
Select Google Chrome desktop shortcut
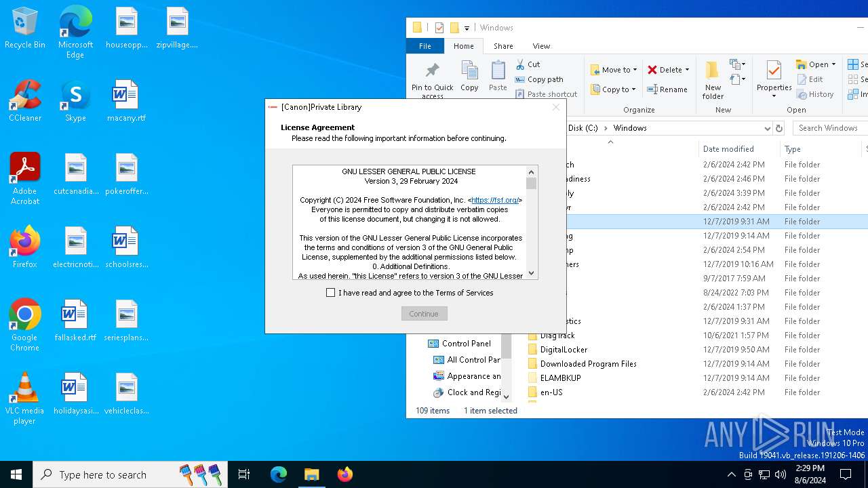[25, 325]
